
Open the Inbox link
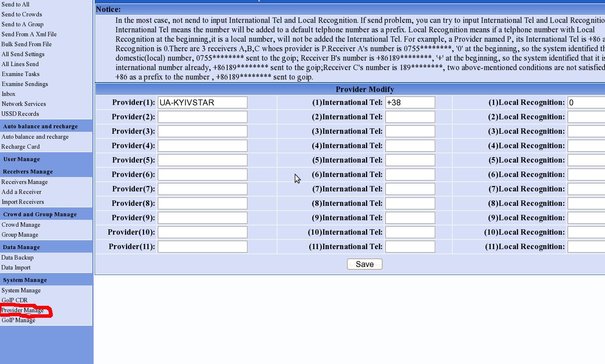pyautogui.click(x=8, y=94)
